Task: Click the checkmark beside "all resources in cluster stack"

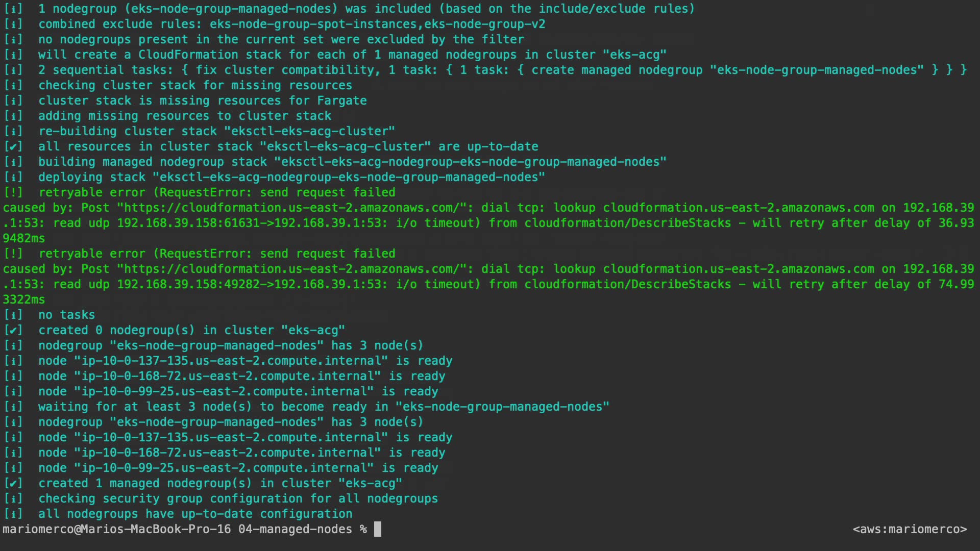Action: (x=13, y=147)
